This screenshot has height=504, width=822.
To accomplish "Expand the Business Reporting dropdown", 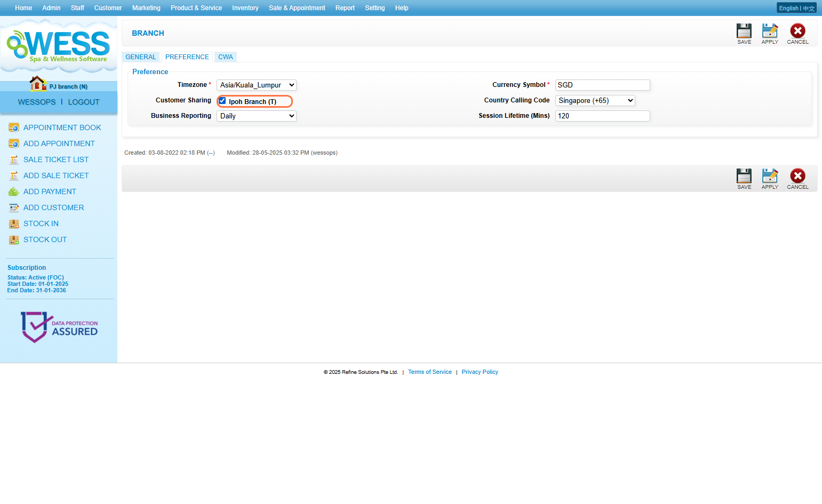I will (256, 116).
